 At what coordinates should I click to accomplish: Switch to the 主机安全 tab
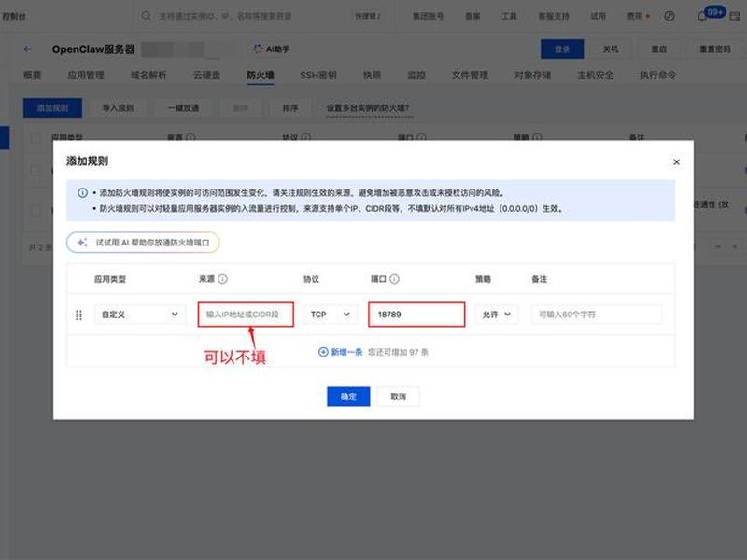[595, 75]
